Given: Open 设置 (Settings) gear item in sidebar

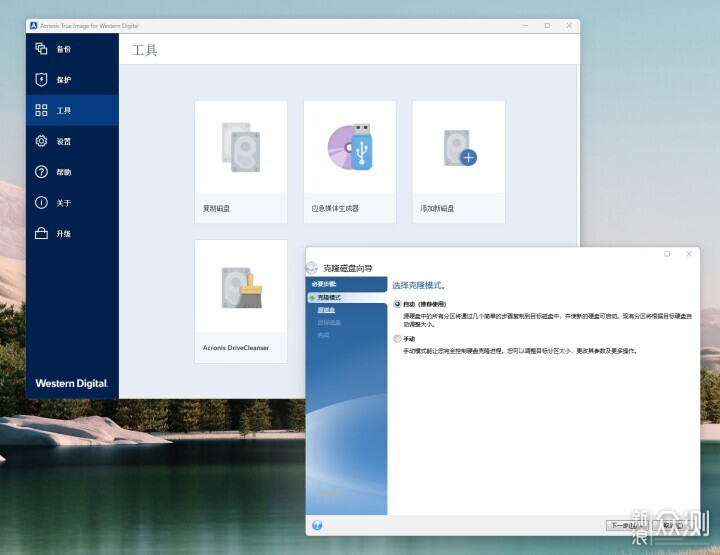Looking at the screenshot, I should coord(72,141).
